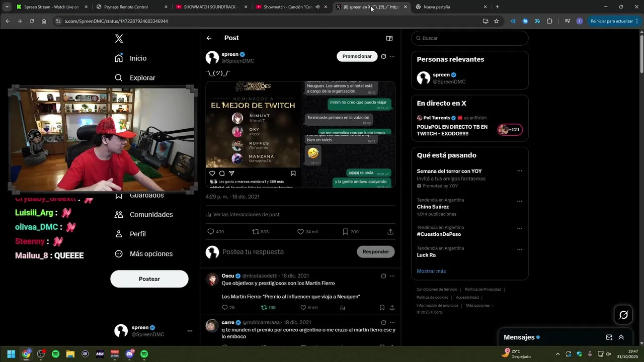The image size is (644, 362).
Task: Open Chrome extensions puzzle icon
Action: click(x=549, y=21)
